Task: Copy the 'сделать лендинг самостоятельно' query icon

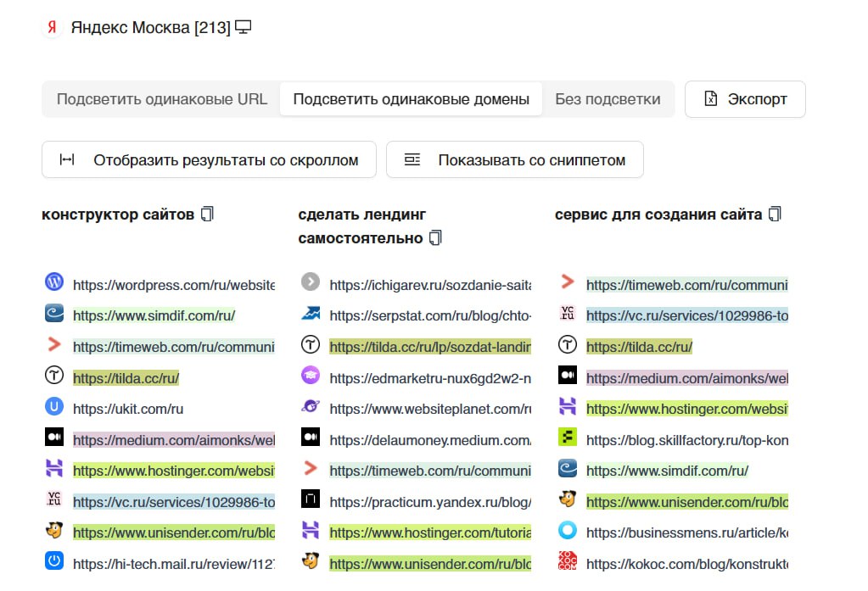Action: tap(435, 238)
